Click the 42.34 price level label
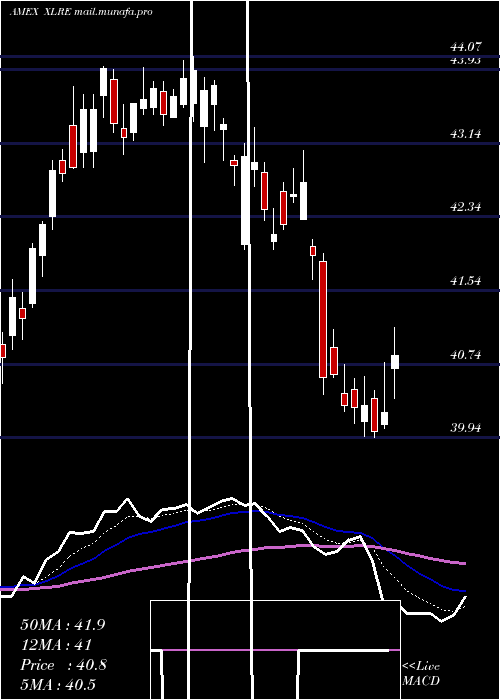500x700 pixels. click(x=466, y=207)
